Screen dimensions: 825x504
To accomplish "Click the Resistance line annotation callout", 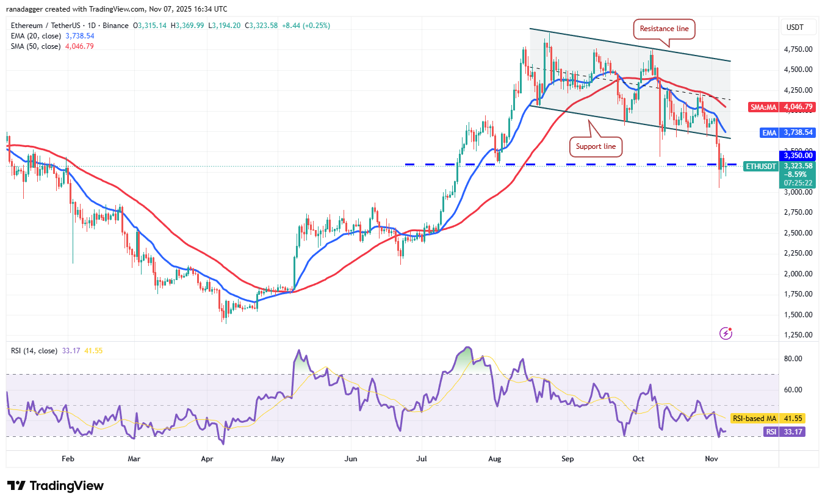I will point(664,29).
